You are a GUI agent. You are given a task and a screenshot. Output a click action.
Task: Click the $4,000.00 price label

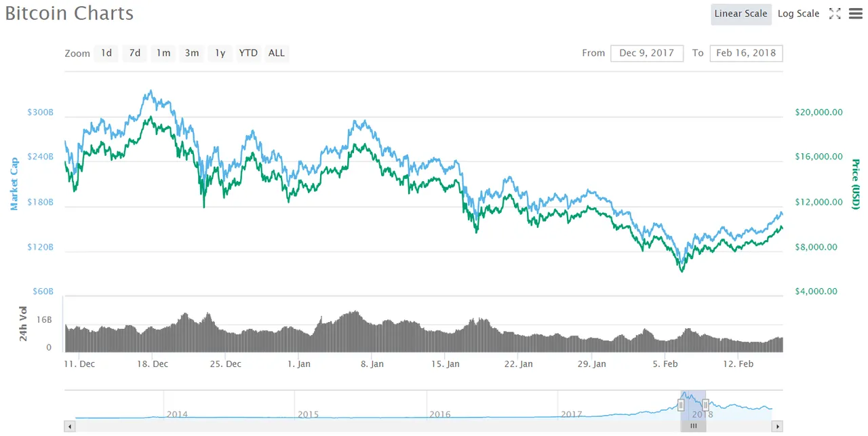click(x=816, y=292)
